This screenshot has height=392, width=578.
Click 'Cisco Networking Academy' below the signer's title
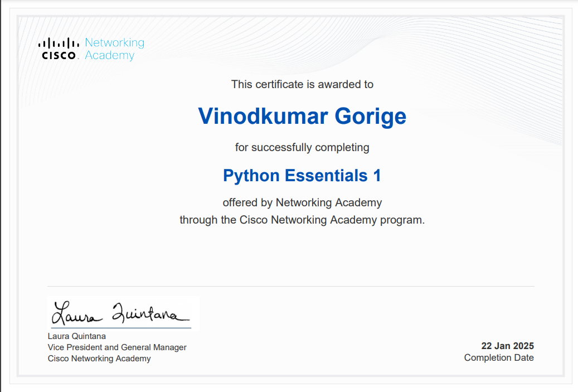(99, 359)
